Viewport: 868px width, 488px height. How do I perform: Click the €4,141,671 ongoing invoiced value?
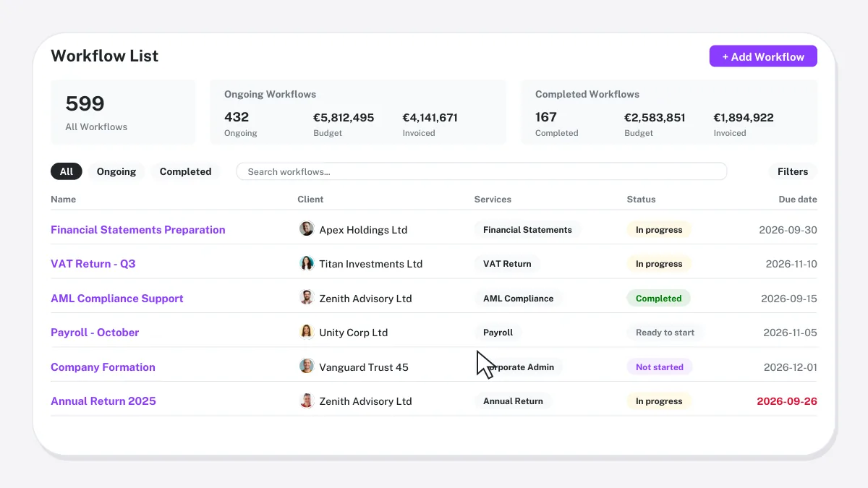(430, 117)
